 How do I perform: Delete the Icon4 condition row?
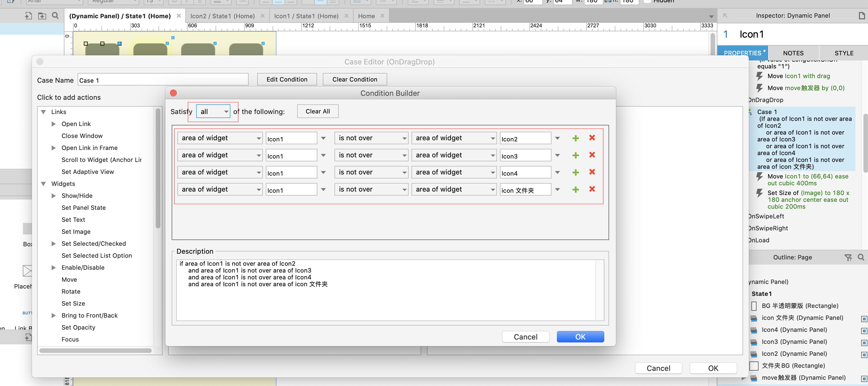592,172
